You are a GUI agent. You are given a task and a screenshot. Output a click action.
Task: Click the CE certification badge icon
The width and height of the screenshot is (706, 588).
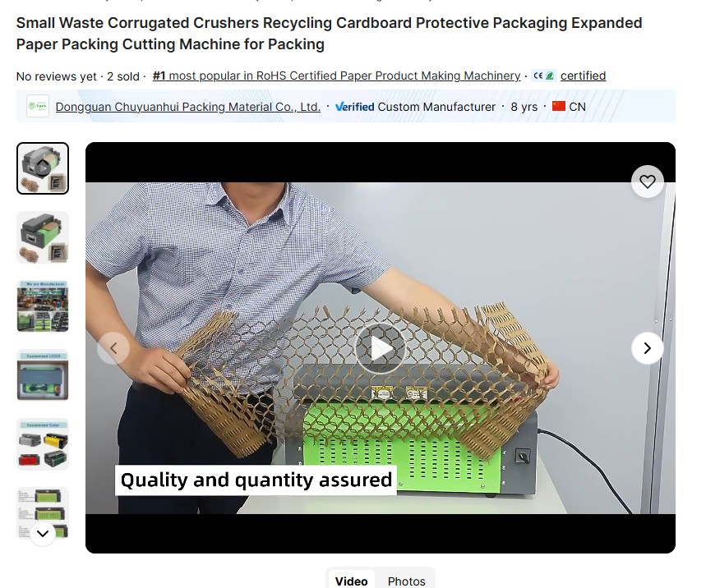(x=543, y=76)
